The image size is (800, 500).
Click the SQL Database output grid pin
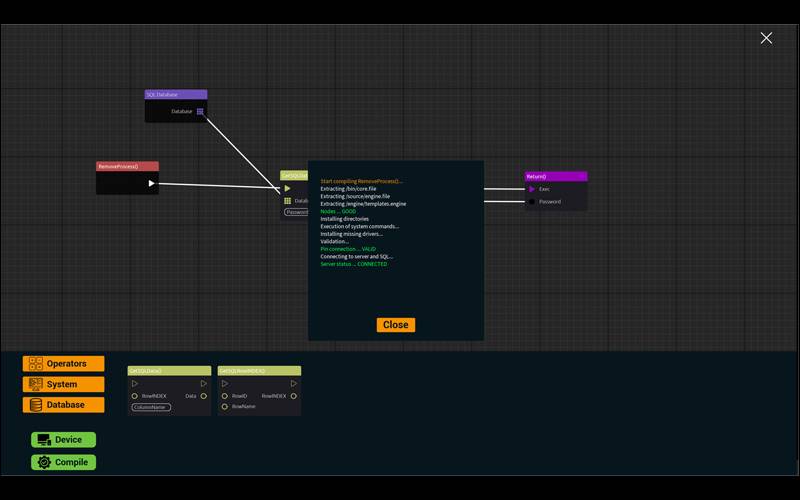(x=200, y=112)
